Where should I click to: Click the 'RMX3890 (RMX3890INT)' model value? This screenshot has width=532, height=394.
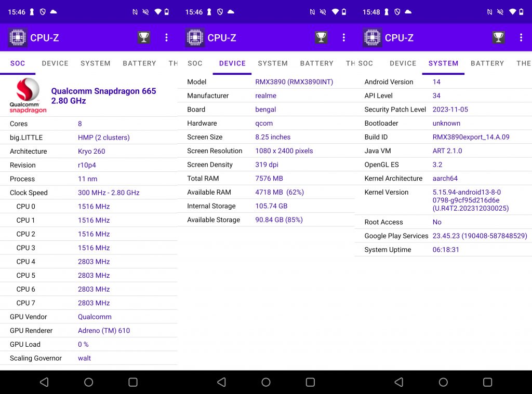(x=294, y=81)
